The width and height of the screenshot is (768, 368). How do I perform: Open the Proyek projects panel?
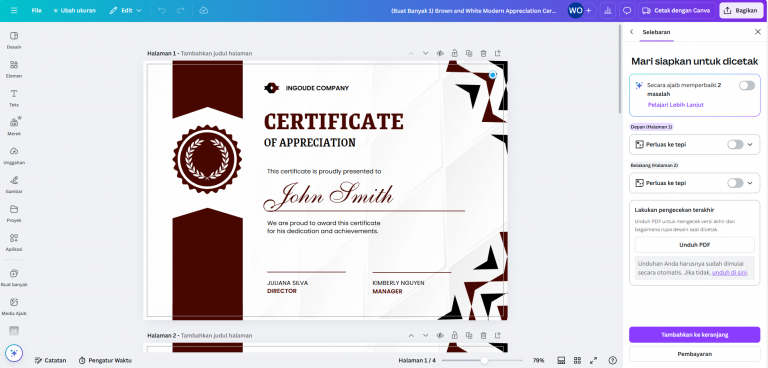pos(14,214)
